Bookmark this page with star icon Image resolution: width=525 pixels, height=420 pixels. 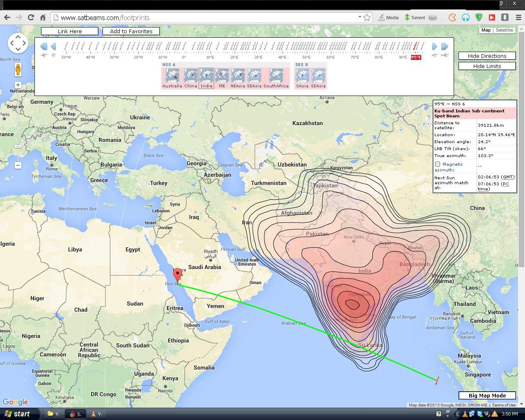pyautogui.click(x=367, y=17)
